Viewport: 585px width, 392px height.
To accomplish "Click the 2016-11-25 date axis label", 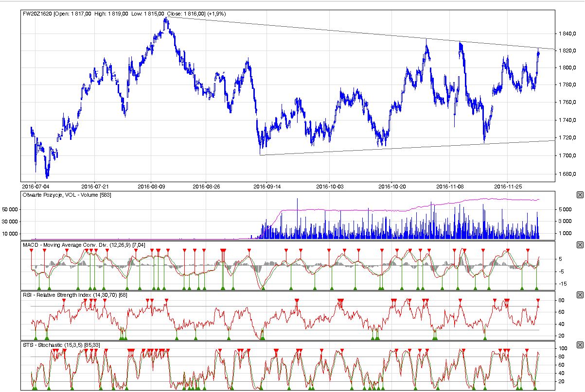I will coord(507,186).
